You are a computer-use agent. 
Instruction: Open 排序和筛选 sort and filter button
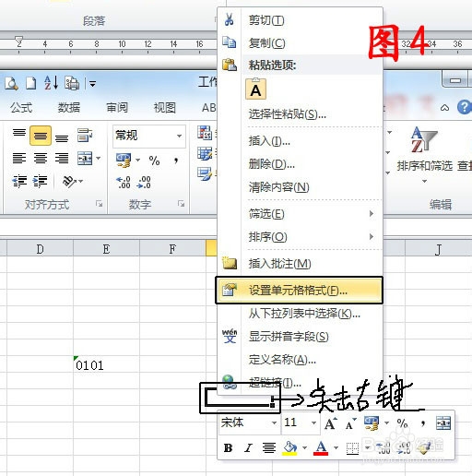tap(424, 154)
